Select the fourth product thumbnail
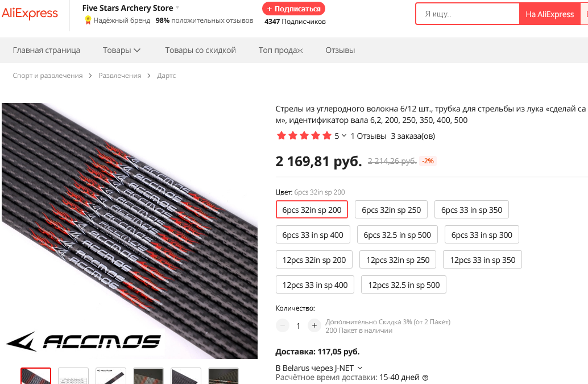 point(148,375)
